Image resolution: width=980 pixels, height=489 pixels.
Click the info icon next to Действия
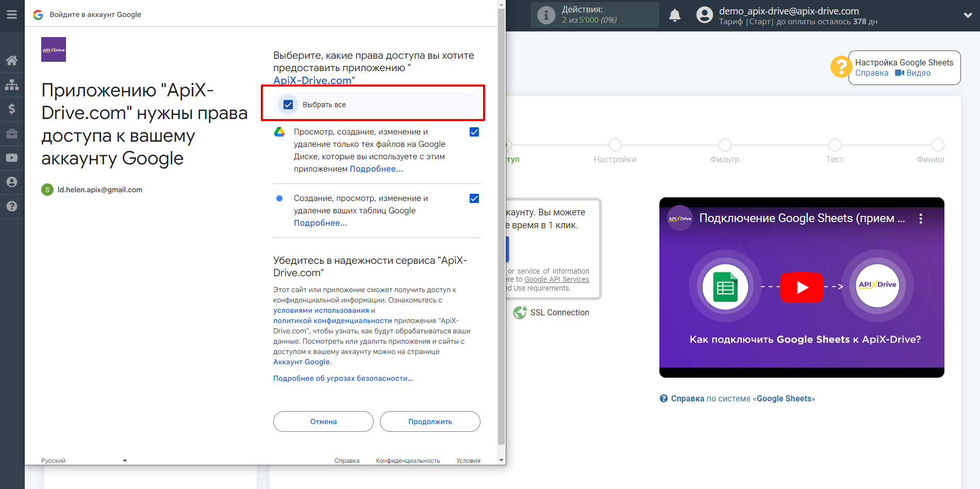(546, 15)
